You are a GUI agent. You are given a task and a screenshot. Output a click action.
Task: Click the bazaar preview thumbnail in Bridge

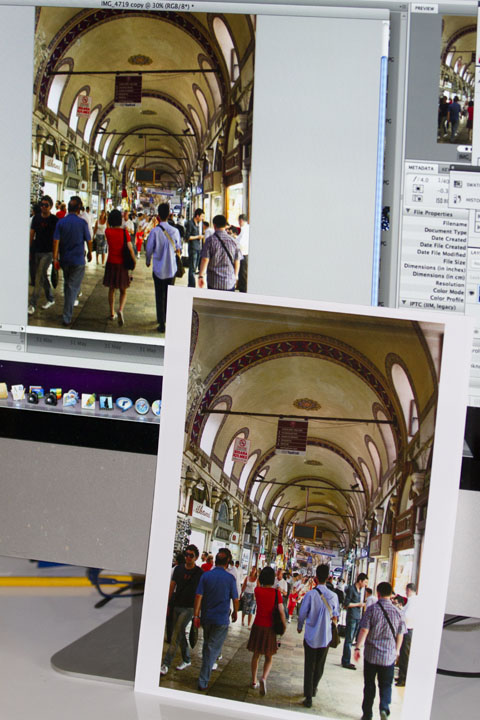point(457,79)
